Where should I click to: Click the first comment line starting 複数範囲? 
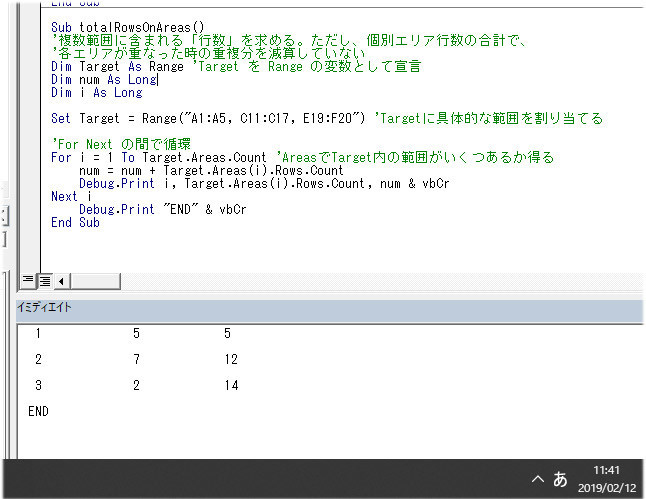click(288, 40)
